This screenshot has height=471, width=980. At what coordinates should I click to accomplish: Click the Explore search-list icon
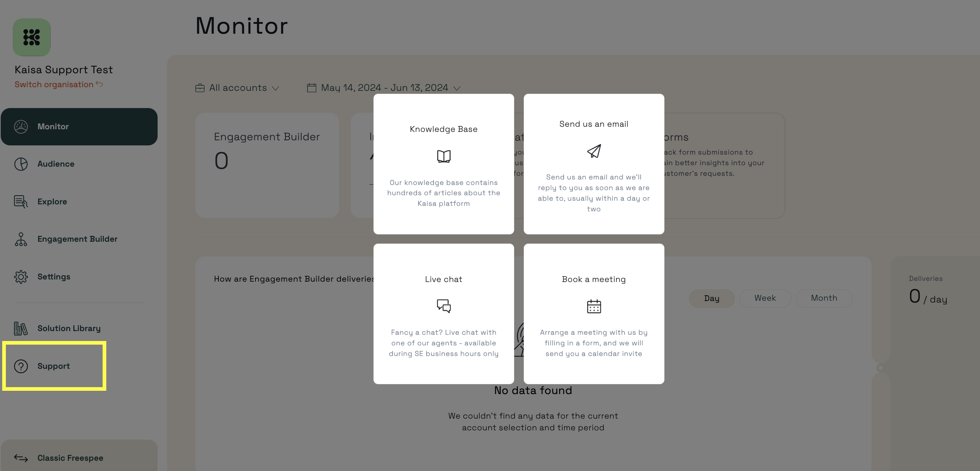pyautogui.click(x=21, y=201)
